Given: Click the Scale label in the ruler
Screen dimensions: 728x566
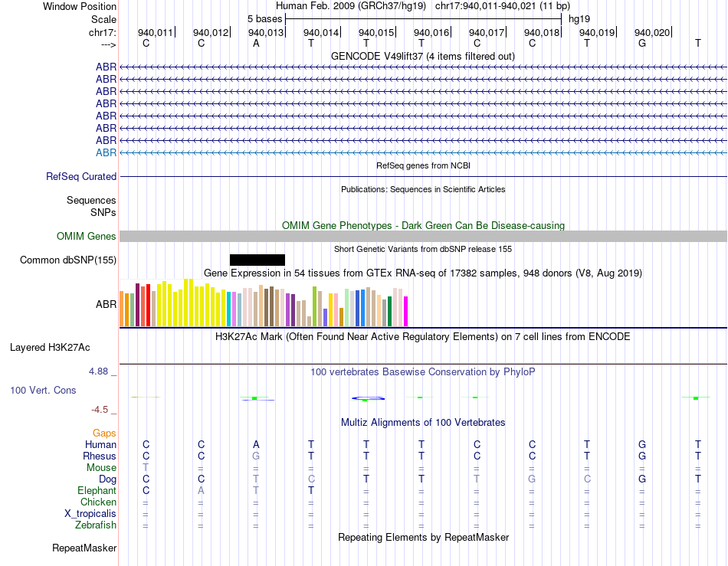Looking at the screenshot, I should [103, 19].
